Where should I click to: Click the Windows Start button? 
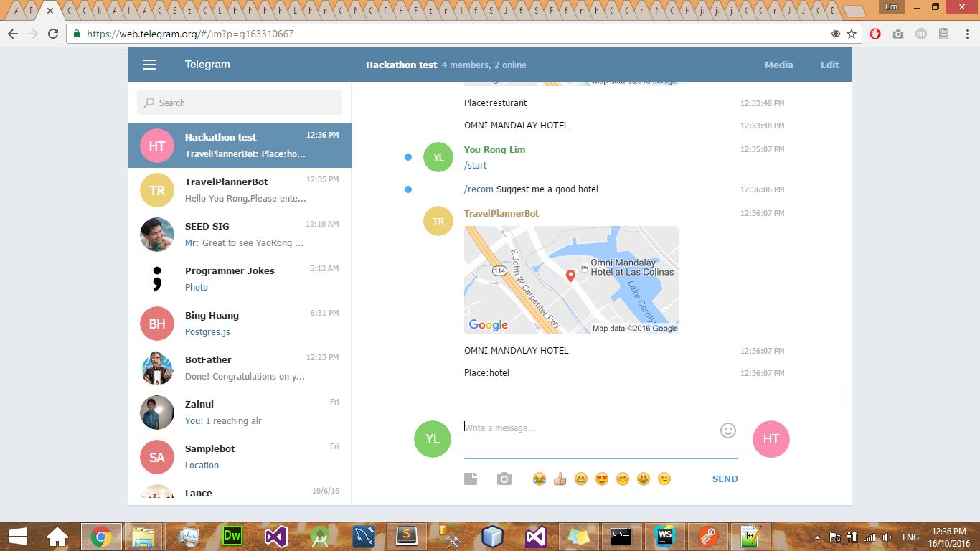[x=18, y=536]
